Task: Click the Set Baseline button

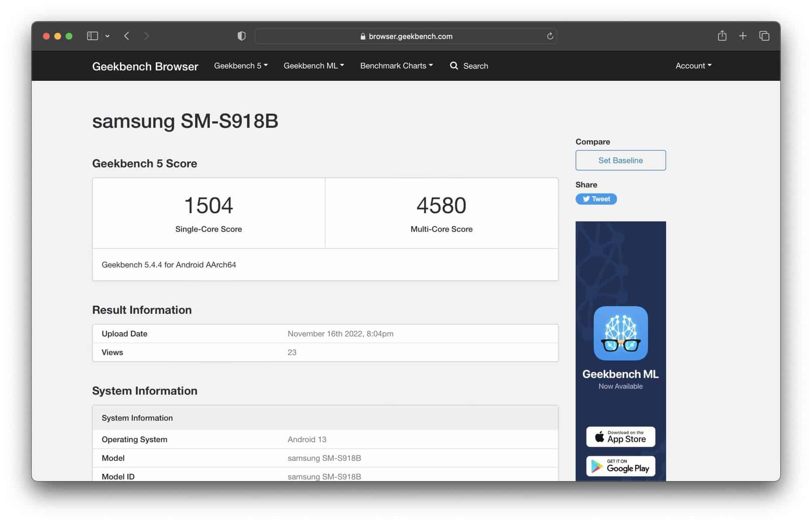Action: [x=620, y=160]
